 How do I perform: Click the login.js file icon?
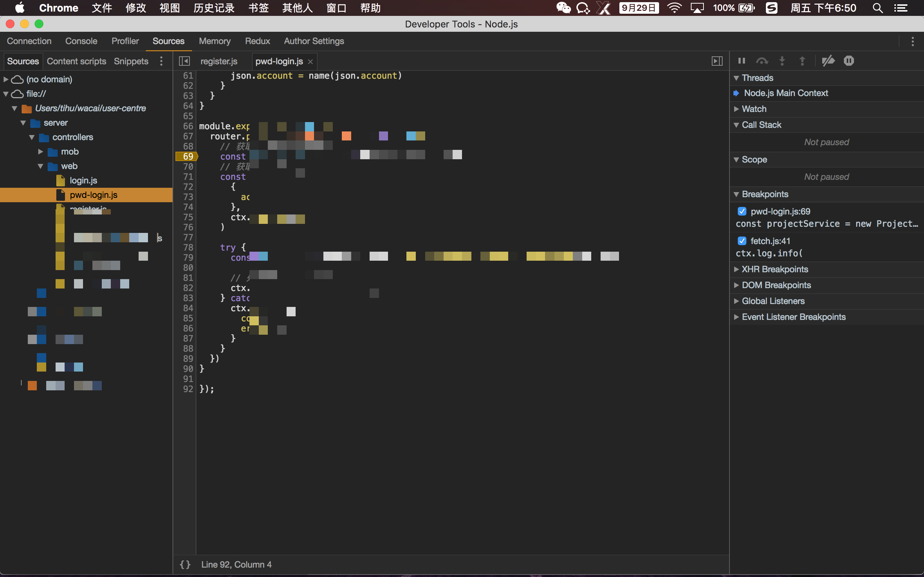[x=60, y=181]
